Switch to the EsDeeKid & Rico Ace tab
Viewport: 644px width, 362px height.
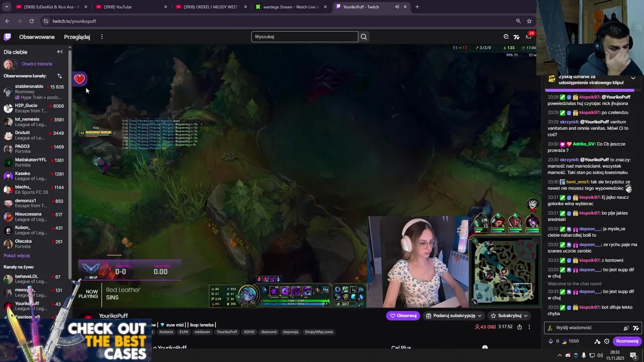(x=52, y=7)
